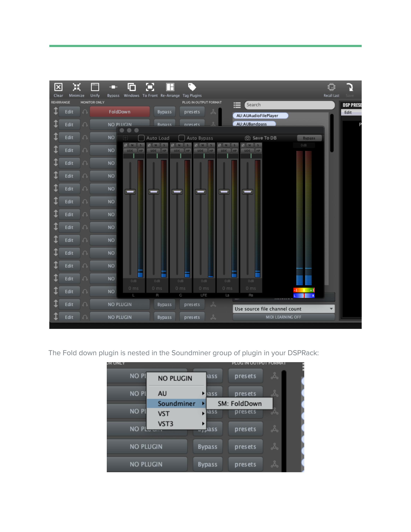Click the Unify windows icon

tap(95, 87)
